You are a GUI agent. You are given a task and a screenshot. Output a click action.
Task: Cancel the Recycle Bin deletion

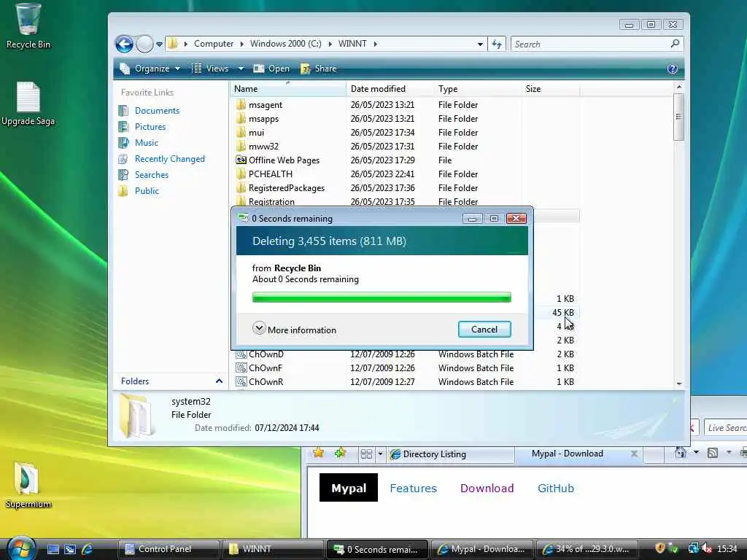(484, 330)
